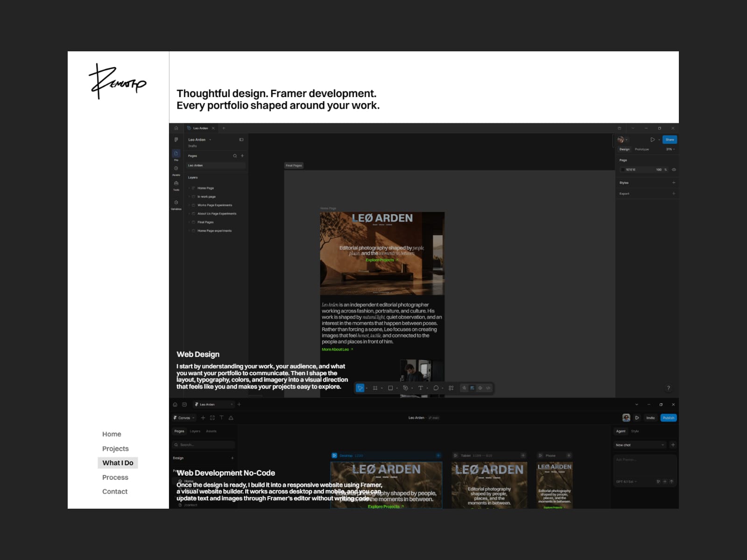Search pages with the magnifier icon in Figma

235,156
